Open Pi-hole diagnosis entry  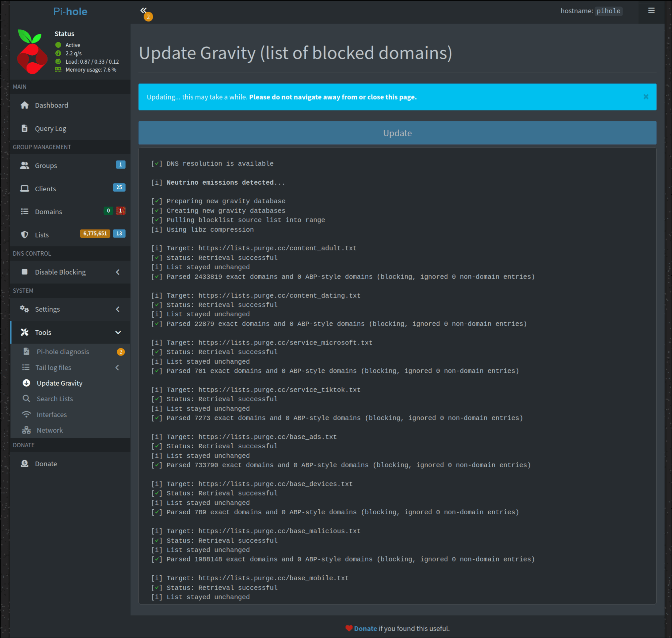[x=63, y=351]
